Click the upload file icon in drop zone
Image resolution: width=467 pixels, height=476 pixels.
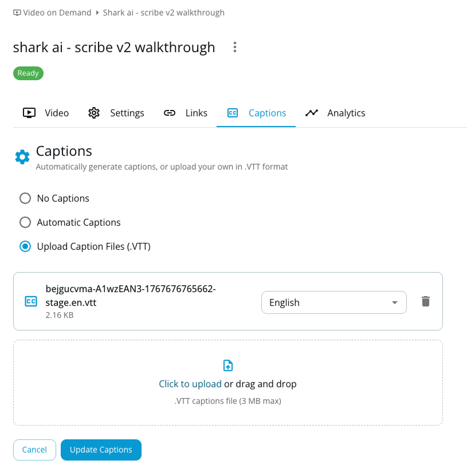228,365
